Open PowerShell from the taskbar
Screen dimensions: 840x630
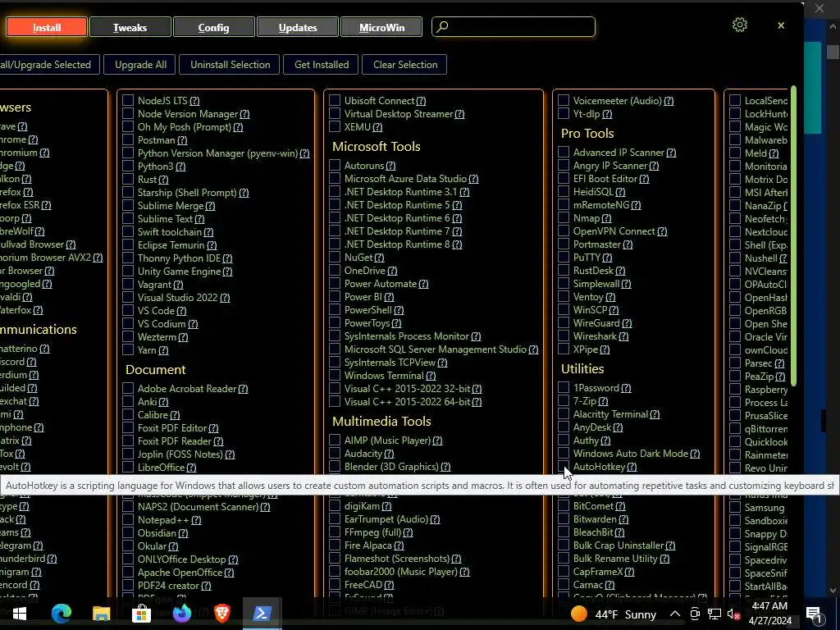(262, 613)
